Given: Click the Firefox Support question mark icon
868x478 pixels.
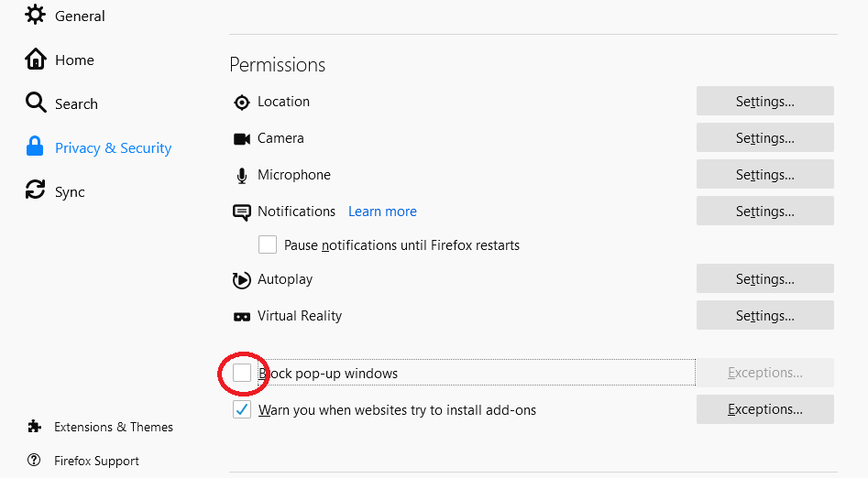Looking at the screenshot, I should point(35,461).
